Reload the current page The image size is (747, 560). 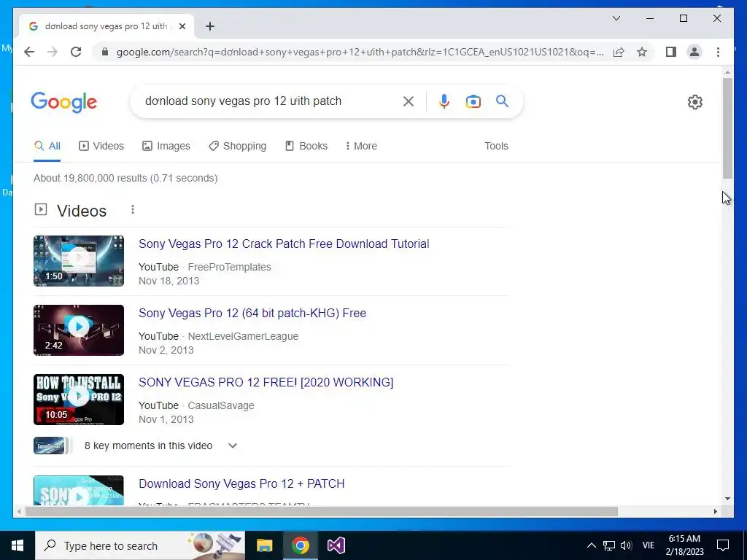76,52
